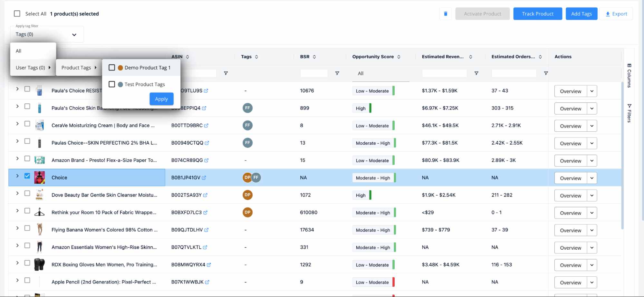Open external link icon for B0B1JP41GV

204,178
